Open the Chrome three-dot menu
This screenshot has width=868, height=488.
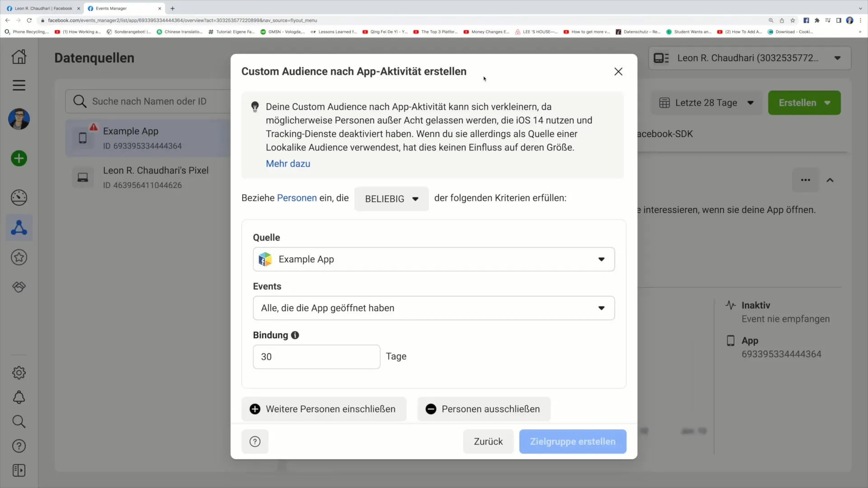(x=860, y=20)
